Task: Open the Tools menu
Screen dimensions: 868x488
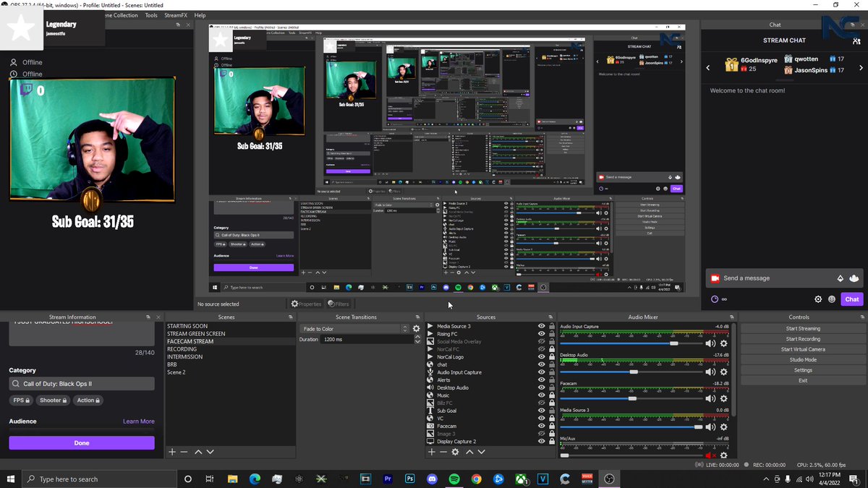Action: 151,15
